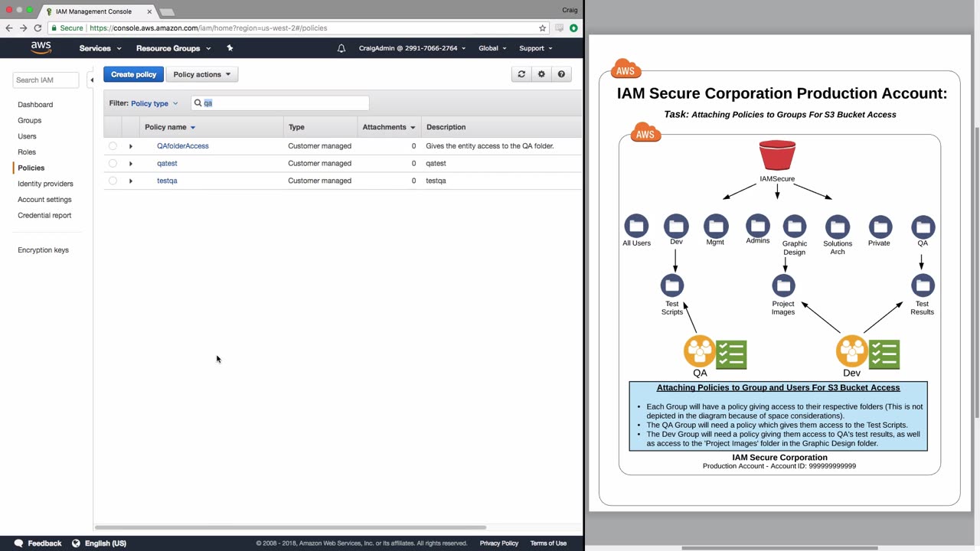Reload the browser page

tap(38, 28)
